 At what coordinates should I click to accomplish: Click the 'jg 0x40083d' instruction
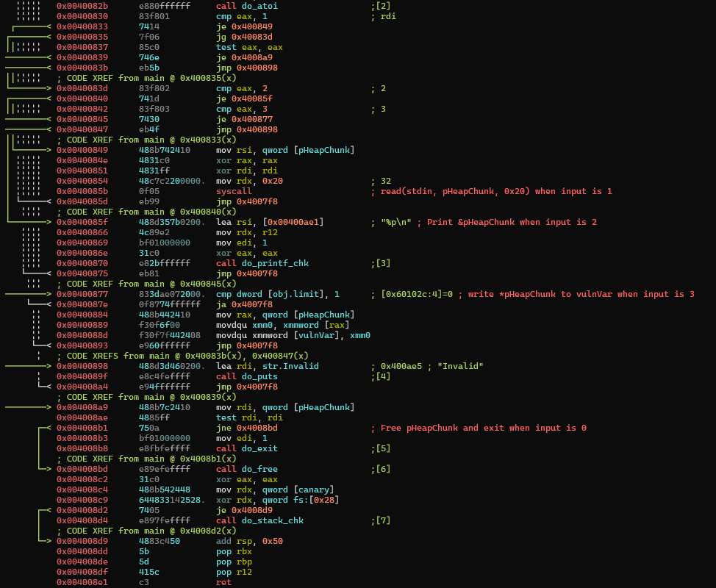pyautogui.click(x=244, y=37)
